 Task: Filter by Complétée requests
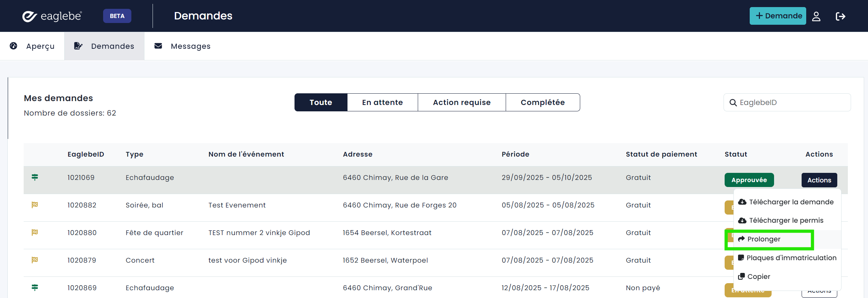tap(543, 103)
